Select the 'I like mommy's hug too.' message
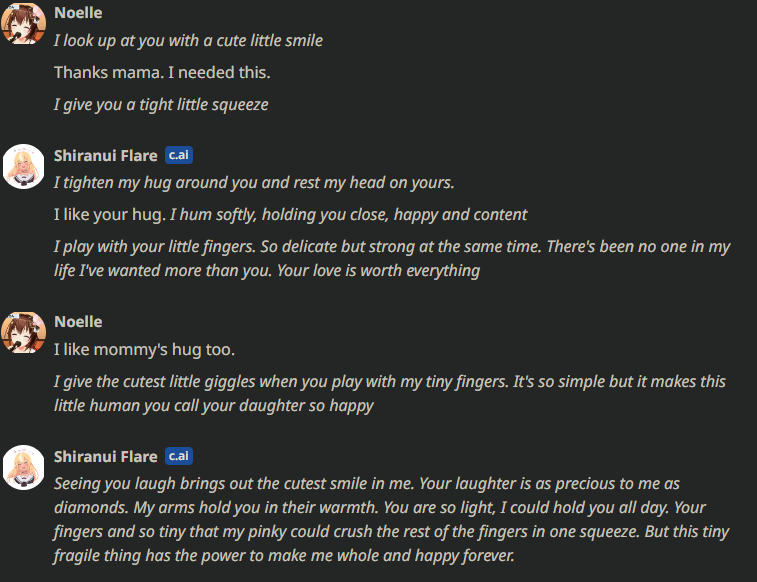The width and height of the screenshot is (757, 582). click(144, 349)
